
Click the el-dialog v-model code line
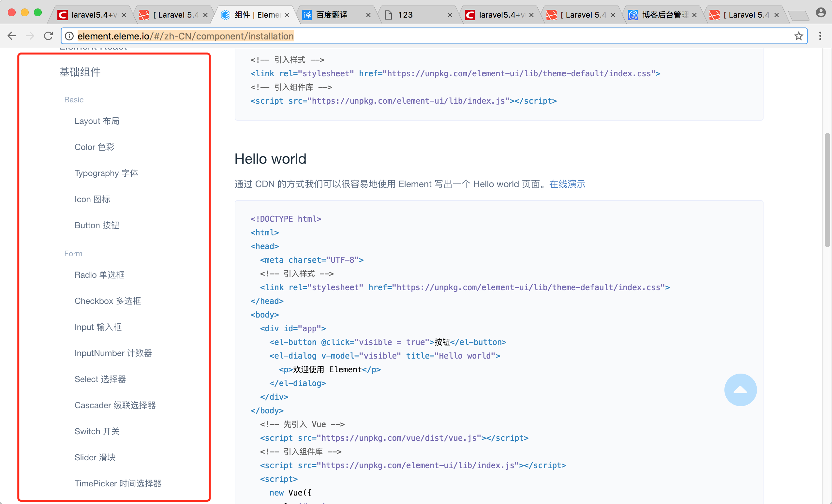(385, 355)
